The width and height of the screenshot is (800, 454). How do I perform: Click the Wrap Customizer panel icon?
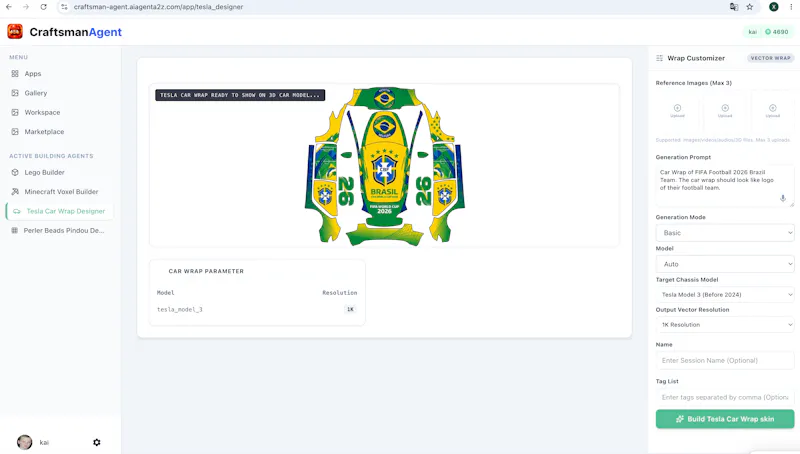(x=659, y=58)
